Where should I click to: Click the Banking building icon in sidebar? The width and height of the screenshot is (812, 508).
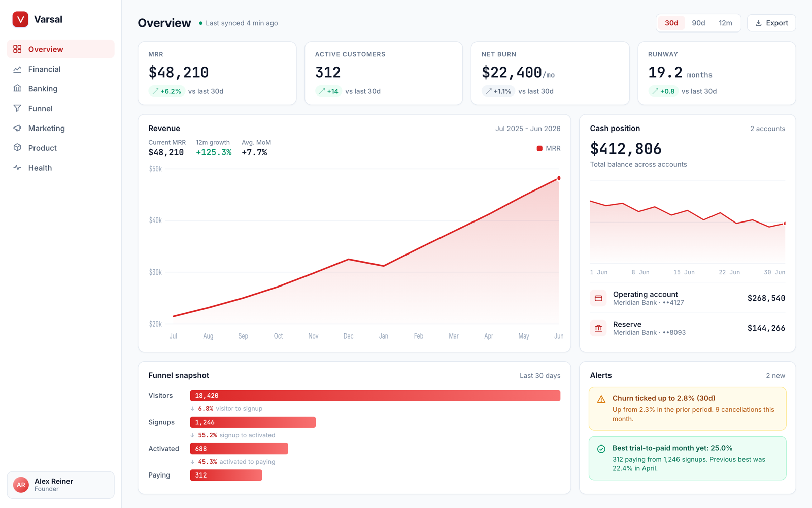pyautogui.click(x=17, y=88)
